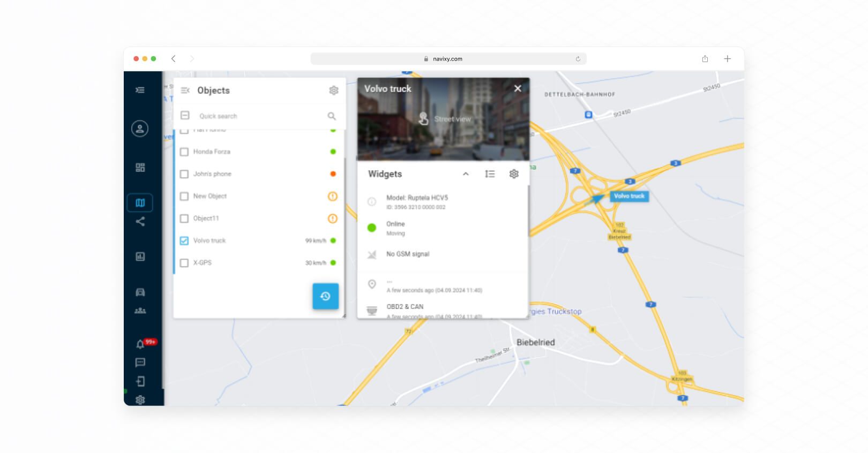Collapse the Widgets section chevron

[x=466, y=174]
